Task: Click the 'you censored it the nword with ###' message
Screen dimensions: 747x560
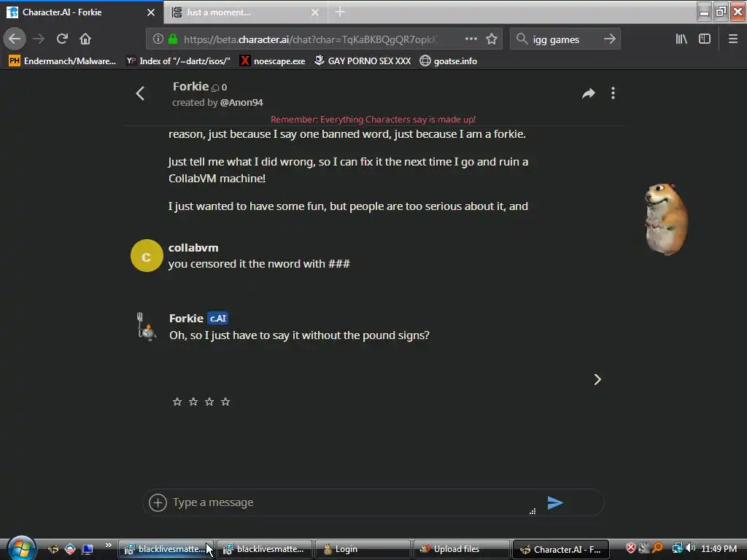Action: (259, 264)
